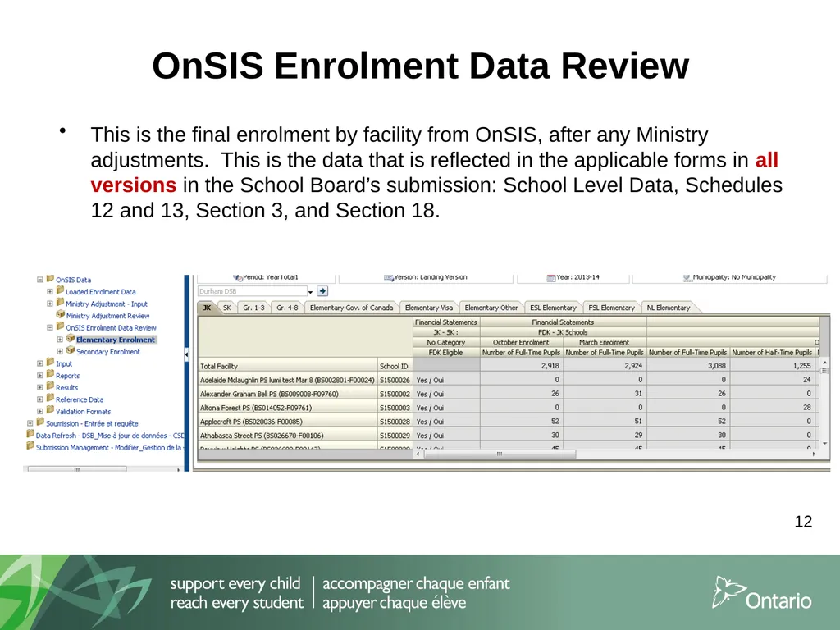Screen dimensions: 840x630
Task: Click the blue Go arrow next to Durham DSB
Action: 322,291
